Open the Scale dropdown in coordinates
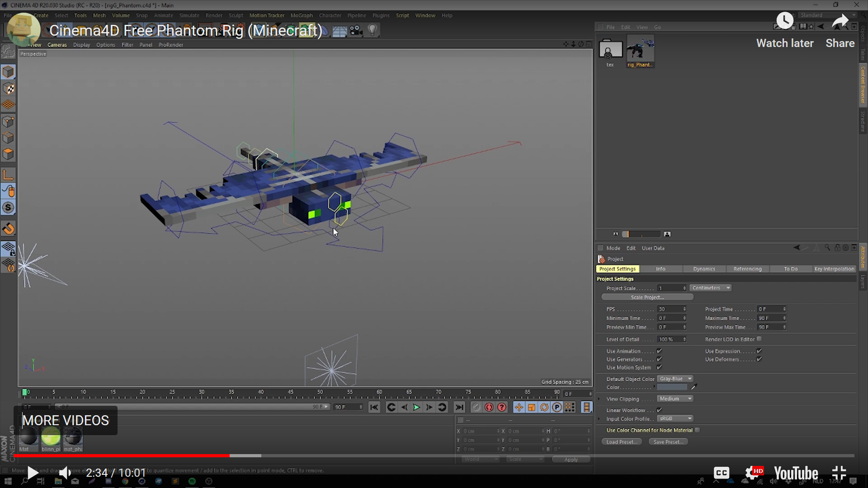 click(x=526, y=459)
